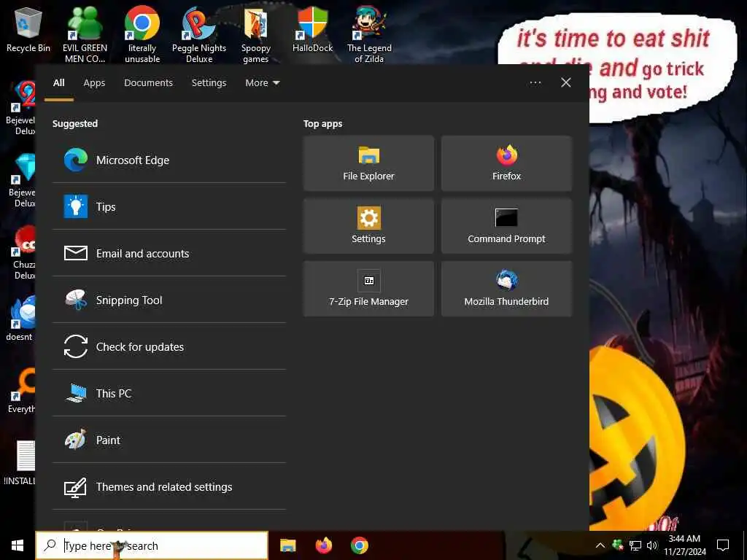Open This PC from Suggested
The image size is (747, 560).
point(169,393)
